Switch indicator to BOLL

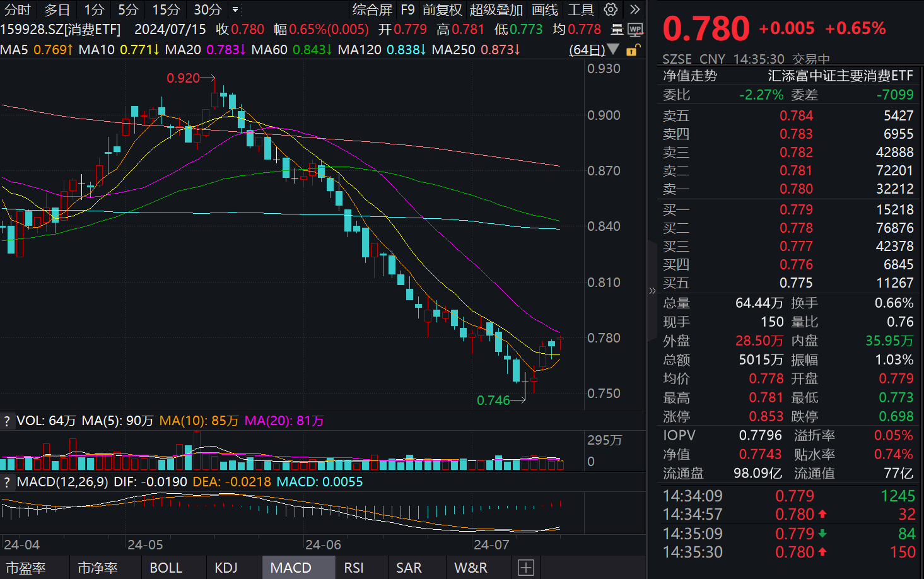click(166, 568)
